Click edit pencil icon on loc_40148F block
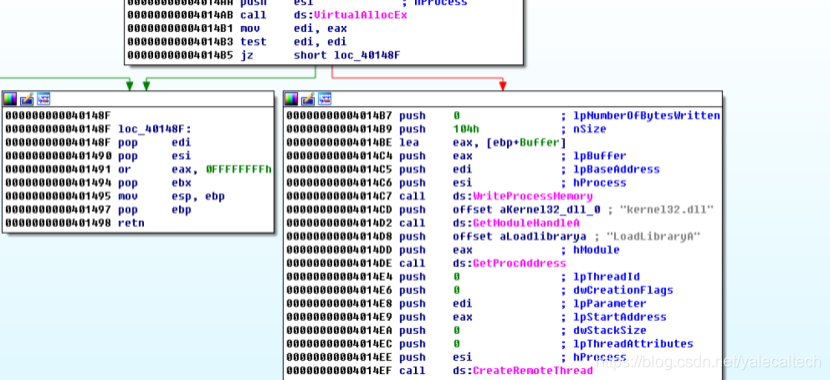This screenshot has height=380, width=830. [x=26, y=98]
